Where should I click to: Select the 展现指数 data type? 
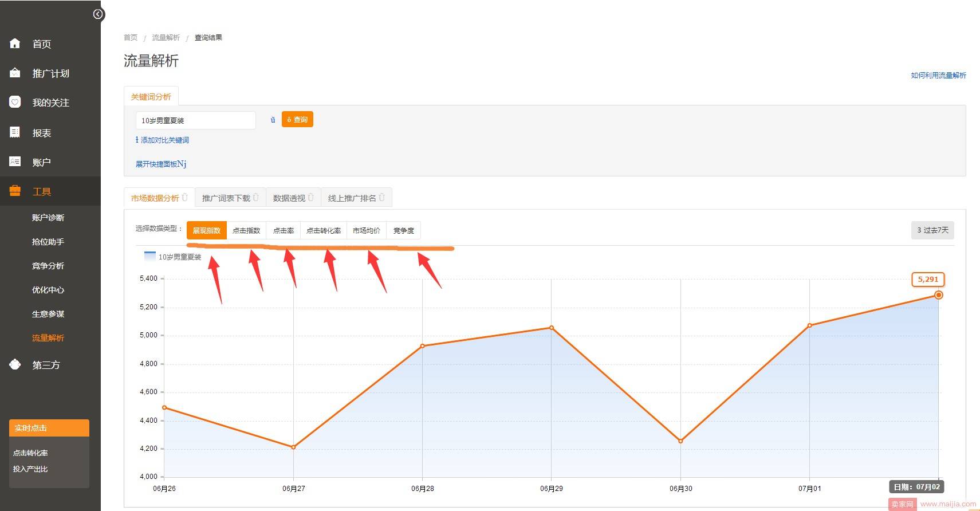[207, 230]
